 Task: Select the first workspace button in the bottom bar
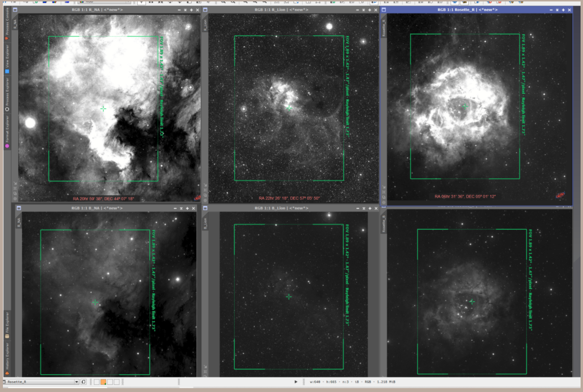click(96, 381)
